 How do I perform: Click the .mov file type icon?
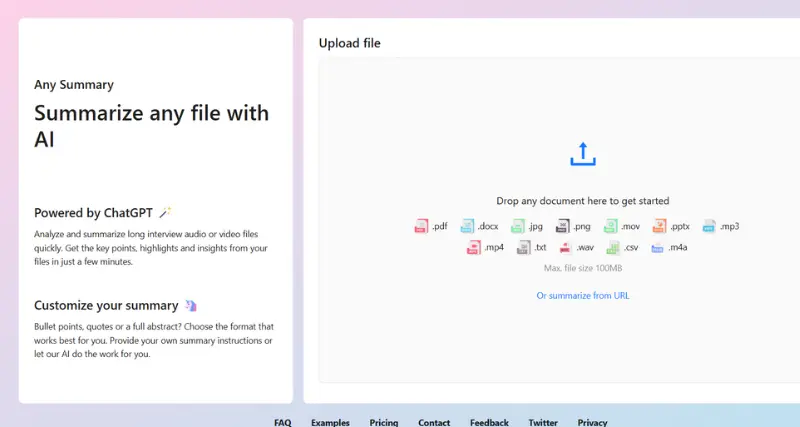610,226
